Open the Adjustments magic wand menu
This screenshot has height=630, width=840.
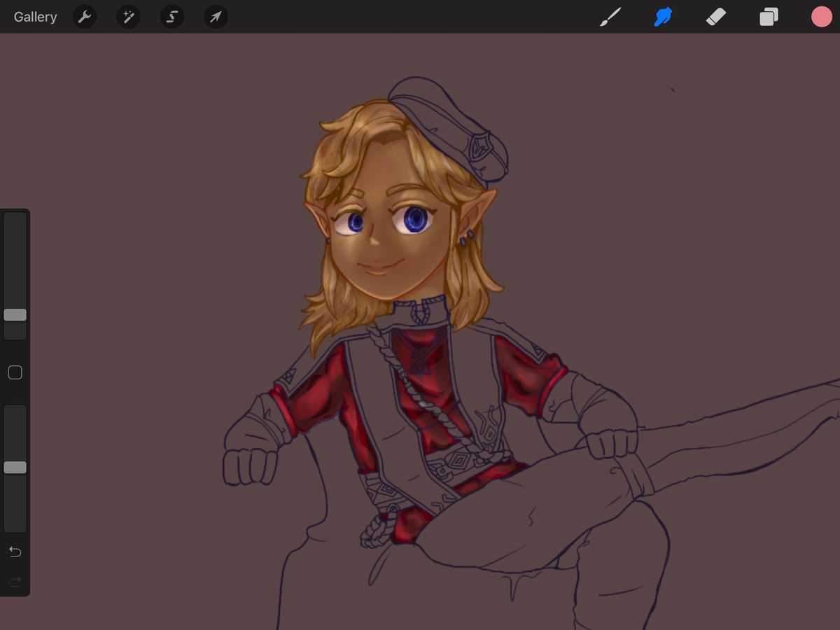coord(128,17)
